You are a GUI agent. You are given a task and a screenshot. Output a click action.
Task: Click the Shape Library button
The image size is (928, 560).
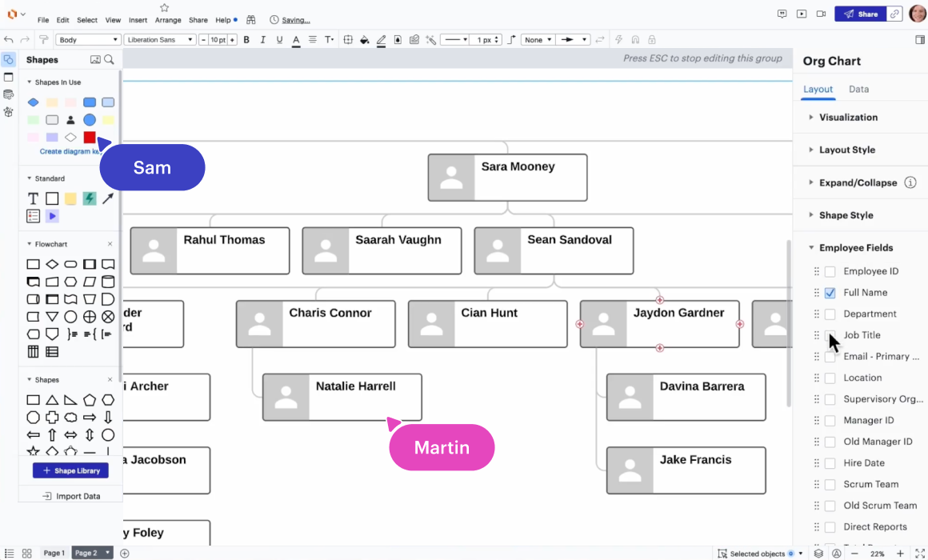(x=70, y=471)
